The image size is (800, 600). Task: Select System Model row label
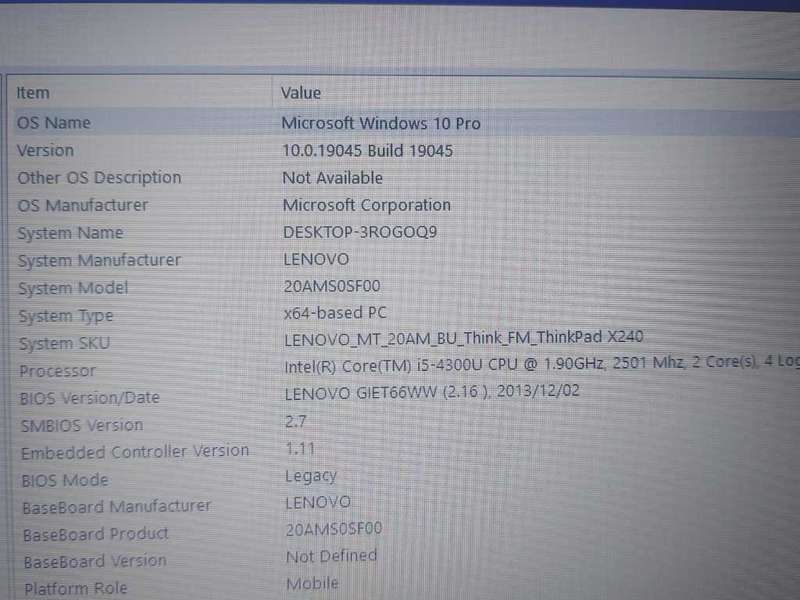(x=73, y=288)
